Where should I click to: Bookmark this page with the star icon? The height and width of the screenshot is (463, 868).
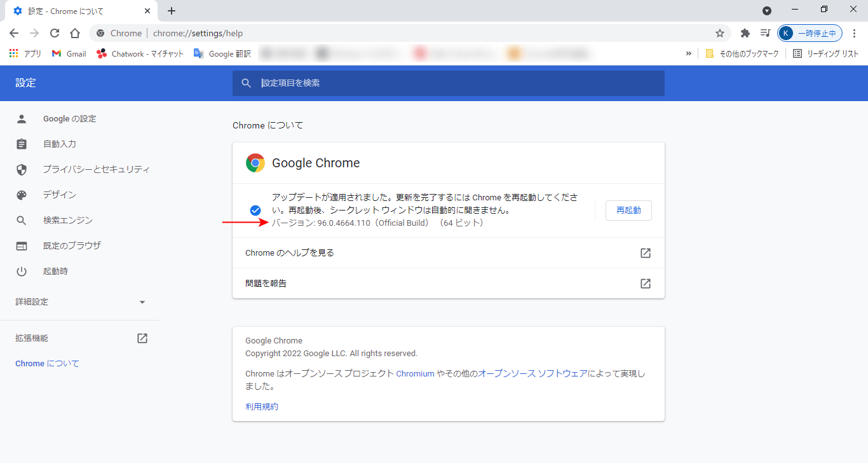720,33
